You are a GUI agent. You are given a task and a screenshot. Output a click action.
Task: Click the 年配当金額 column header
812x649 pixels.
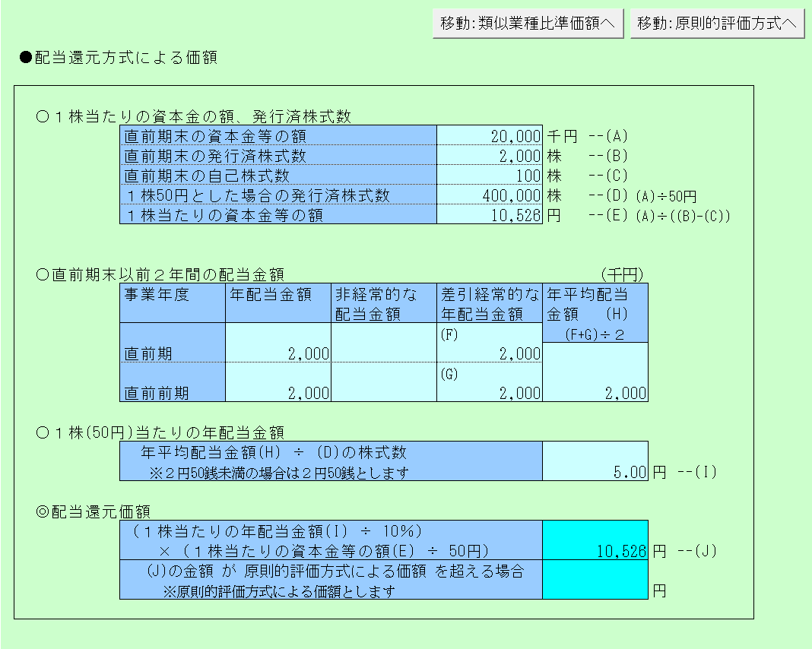[x=278, y=303]
